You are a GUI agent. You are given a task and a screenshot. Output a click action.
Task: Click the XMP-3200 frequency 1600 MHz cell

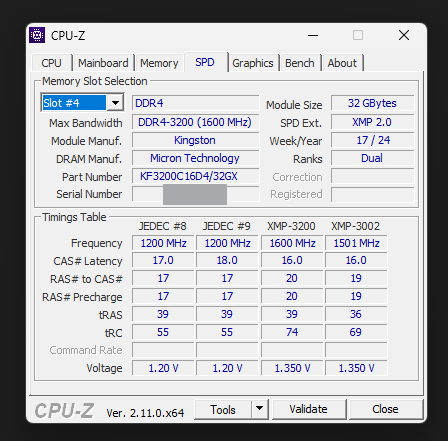click(x=292, y=243)
